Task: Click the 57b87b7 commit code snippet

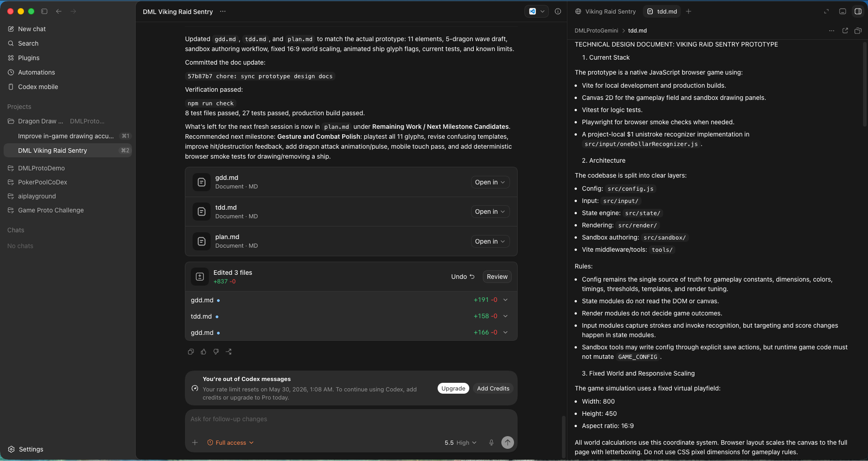Action: (x=260, y=76)
